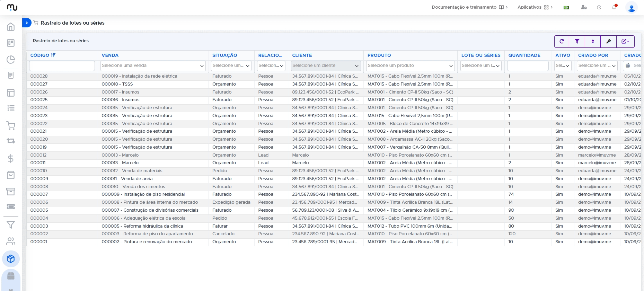Viewport: 644px width, 291px height.
Task: Open the Criado por filter dropdown
Action: (x=597, y=65)
